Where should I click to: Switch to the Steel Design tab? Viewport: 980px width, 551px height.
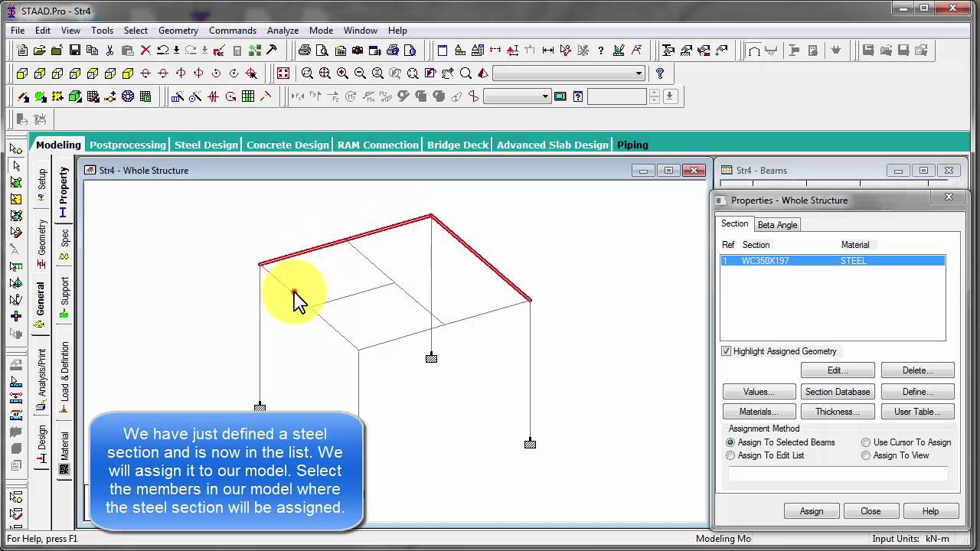(206, 145)
